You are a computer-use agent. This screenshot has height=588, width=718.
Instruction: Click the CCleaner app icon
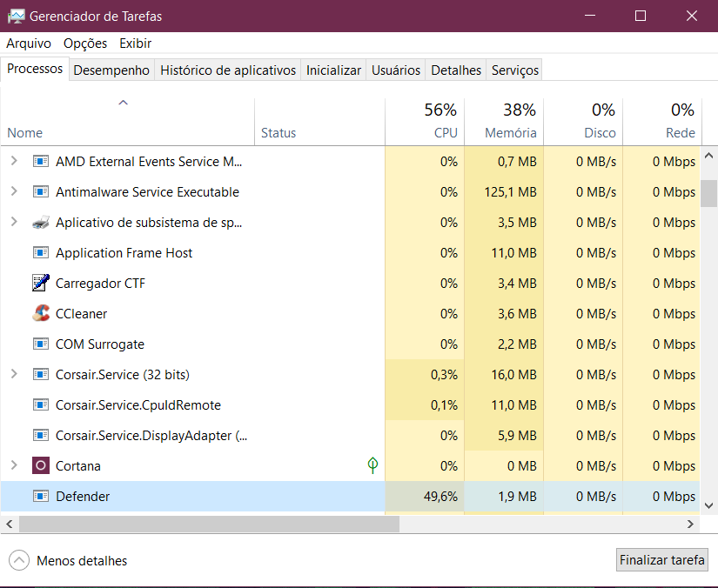[x=41, y=313]
